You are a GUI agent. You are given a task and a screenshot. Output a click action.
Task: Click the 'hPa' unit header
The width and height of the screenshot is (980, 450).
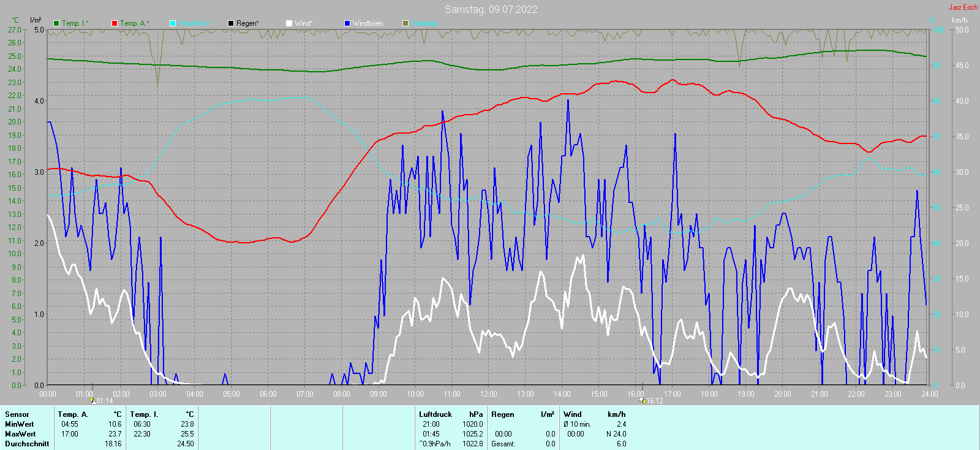click(x=476, y=414)
